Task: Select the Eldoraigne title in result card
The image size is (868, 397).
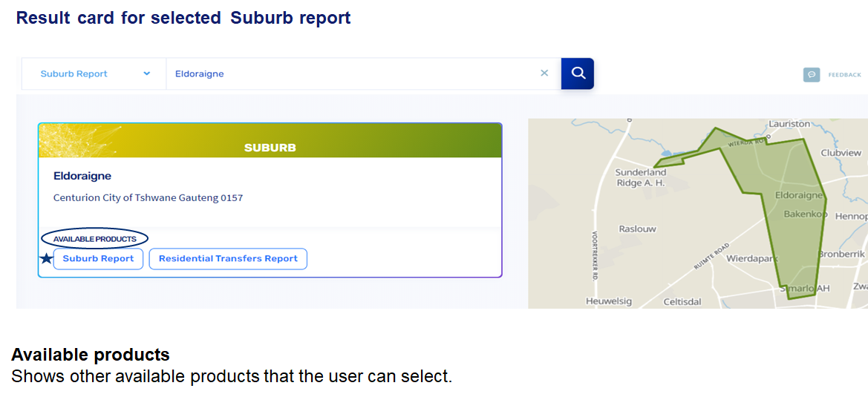Action: pyautogui.click(x=82, y=177)
